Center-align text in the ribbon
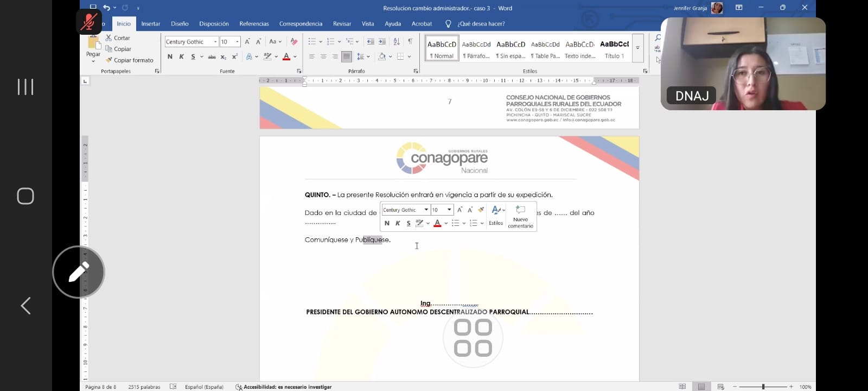The height and width of the screenshot is (391, 868). coord(323,56)
